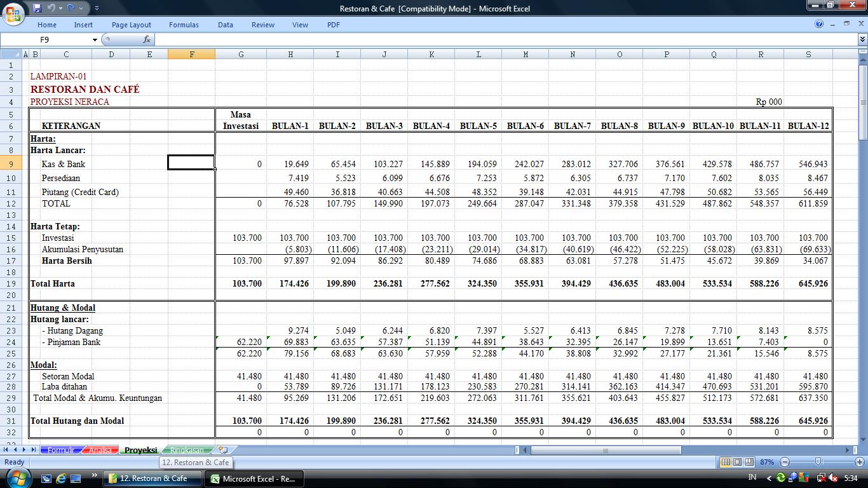Open the PDF ribbon tab

click(x=334, y=25)
